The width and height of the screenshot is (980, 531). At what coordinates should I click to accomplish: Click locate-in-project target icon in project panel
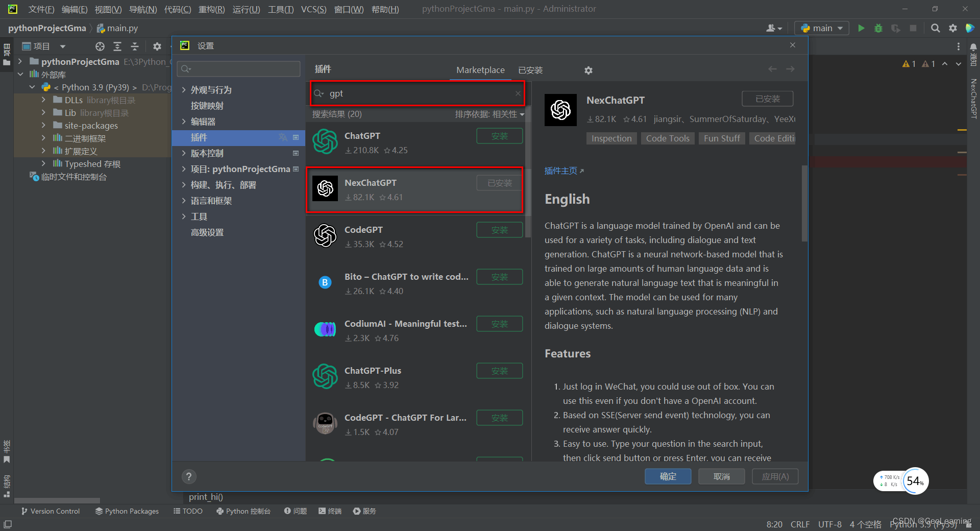click(100, 46)
